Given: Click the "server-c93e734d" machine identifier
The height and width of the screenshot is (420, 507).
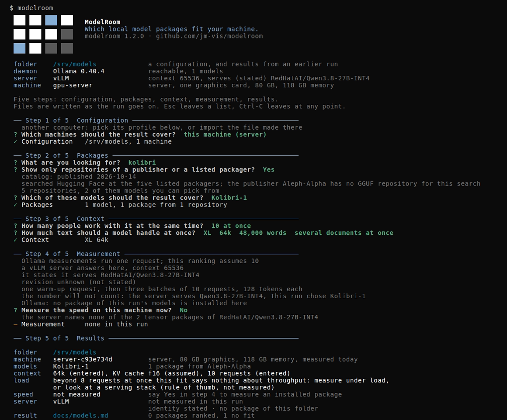Looking at the screenshot, I should (83, 359).
